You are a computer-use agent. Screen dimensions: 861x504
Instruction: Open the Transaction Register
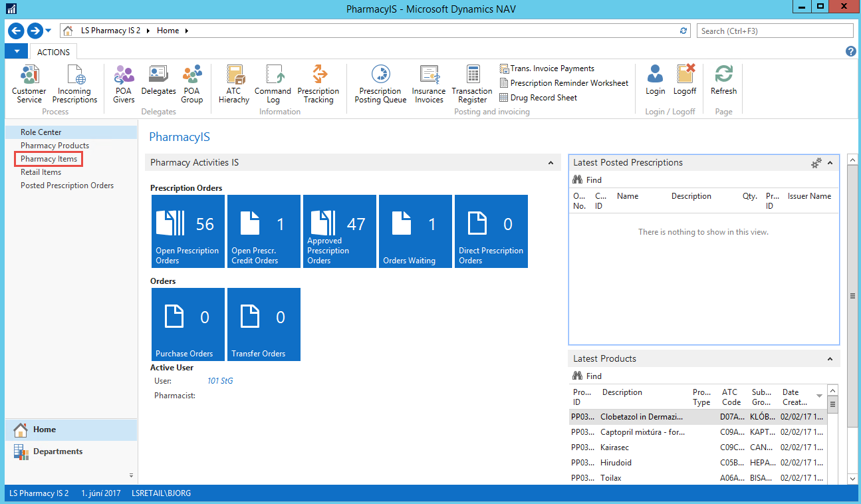point(472,84)
